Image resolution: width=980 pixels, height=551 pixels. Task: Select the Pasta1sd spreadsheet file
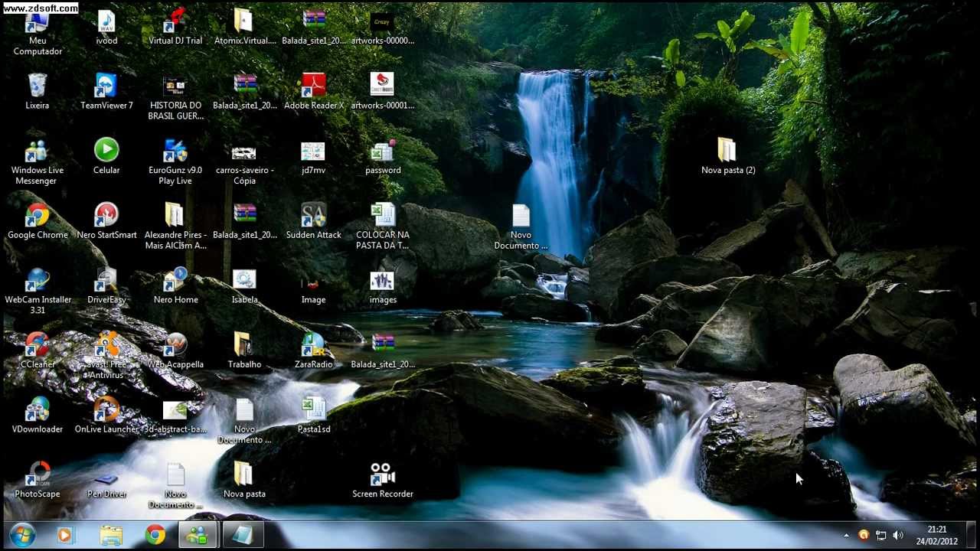(313, 416)
